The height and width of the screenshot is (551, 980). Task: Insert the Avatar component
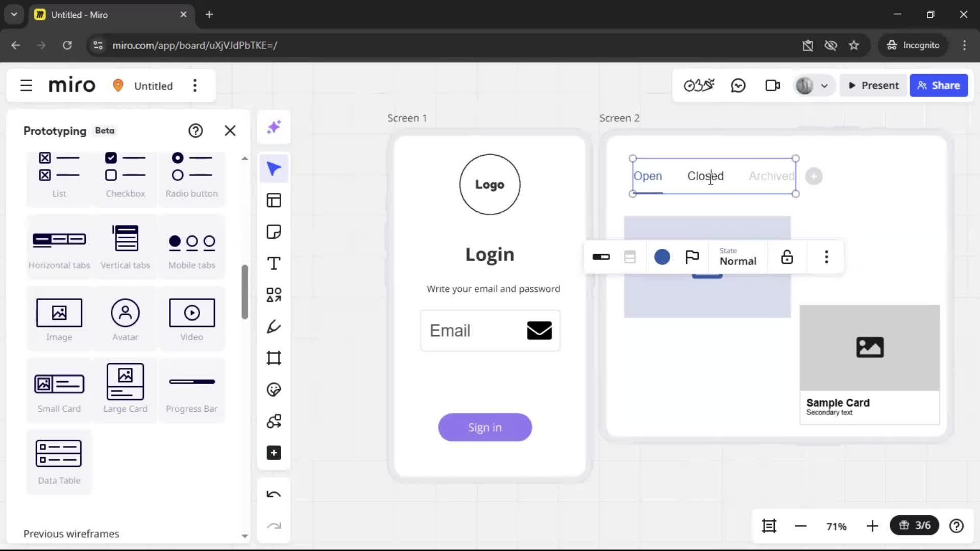point(126,319)
